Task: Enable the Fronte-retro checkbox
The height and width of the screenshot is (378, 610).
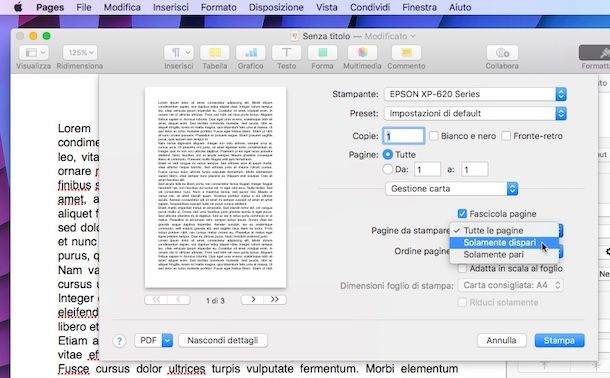Action: point(506,136)
